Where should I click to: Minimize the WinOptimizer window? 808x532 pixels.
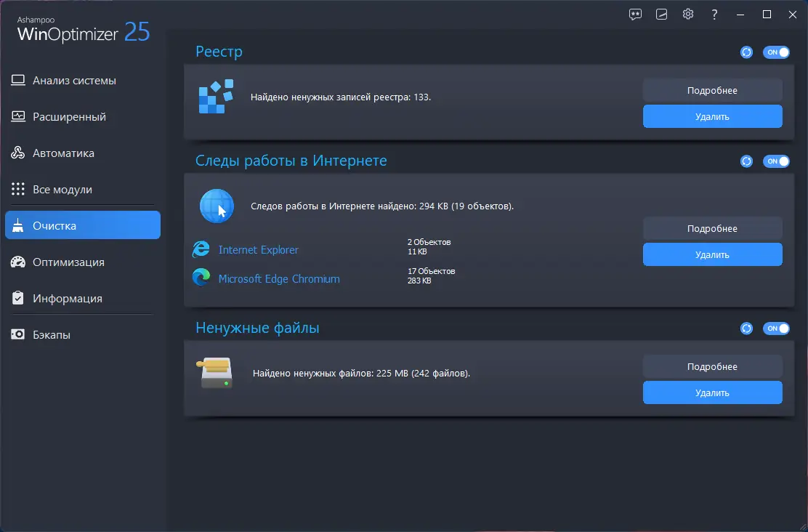740,15
